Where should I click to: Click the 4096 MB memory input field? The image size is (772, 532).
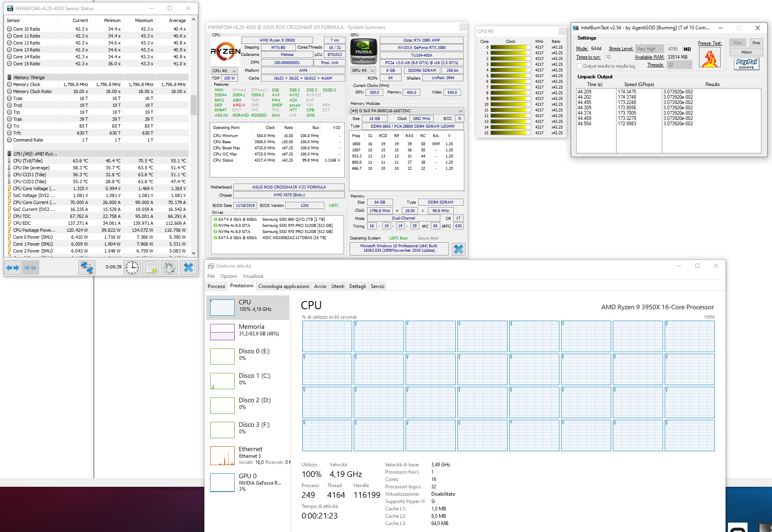[x=674, y=49]
